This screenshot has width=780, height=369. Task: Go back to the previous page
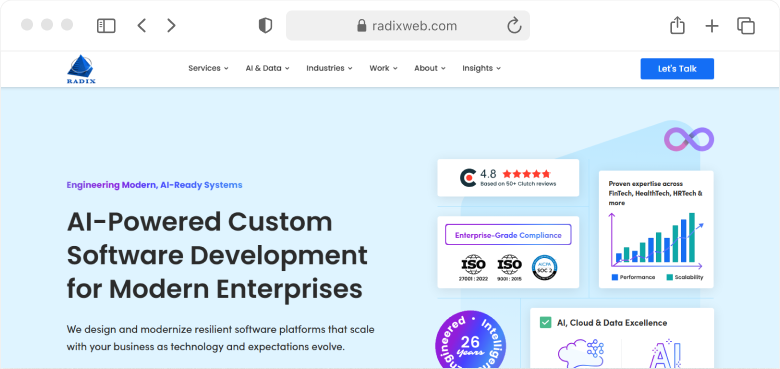(142, 25)
